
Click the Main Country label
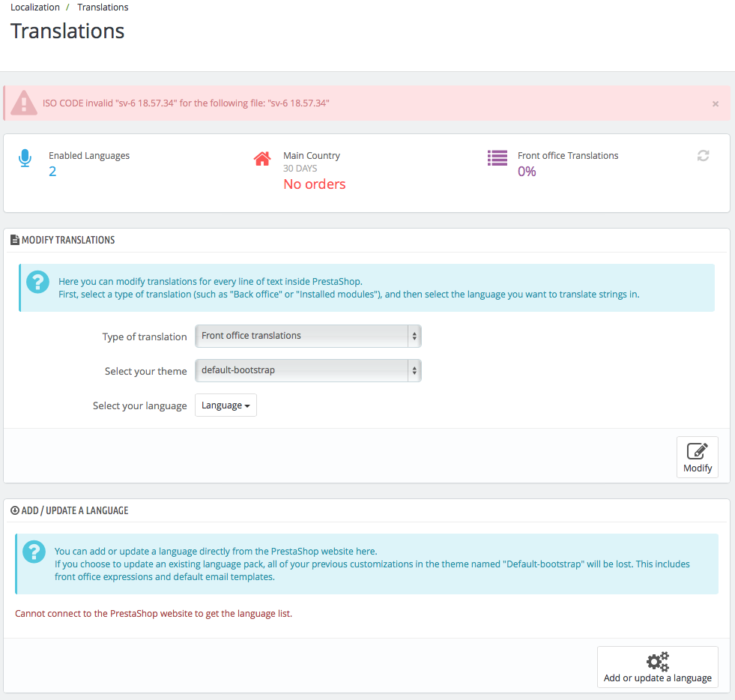point(312,155)
